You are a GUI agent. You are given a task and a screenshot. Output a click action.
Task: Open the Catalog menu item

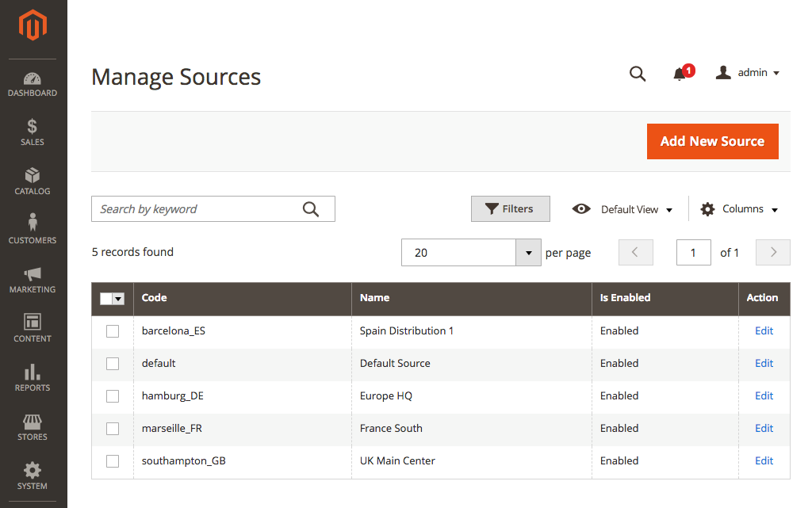pos(33,176)
